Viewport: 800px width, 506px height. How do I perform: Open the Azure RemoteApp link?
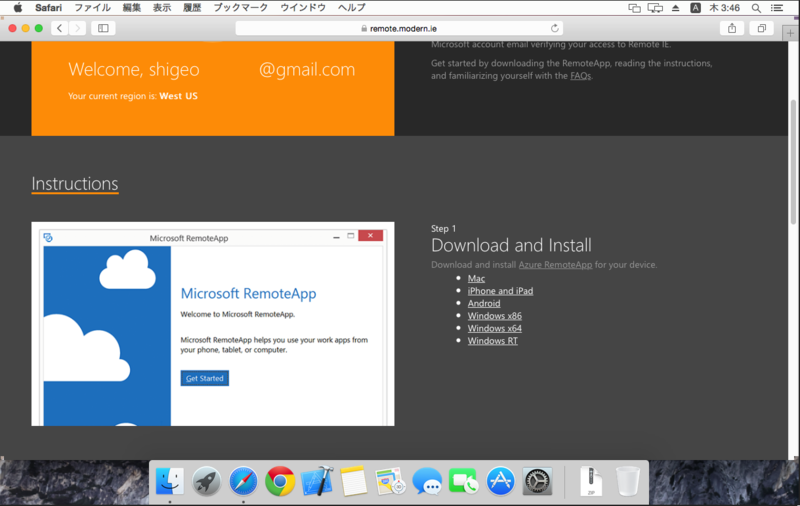(555, 265)
